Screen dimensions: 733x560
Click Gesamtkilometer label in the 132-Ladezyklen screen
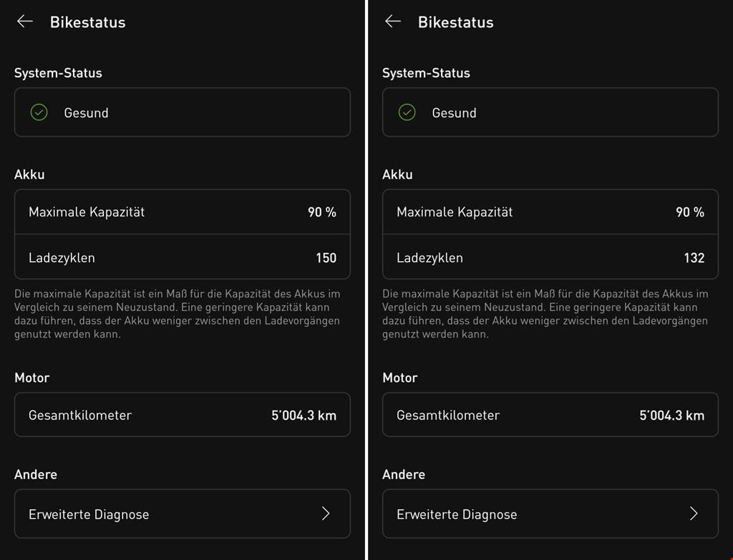[x=448, y=415]
